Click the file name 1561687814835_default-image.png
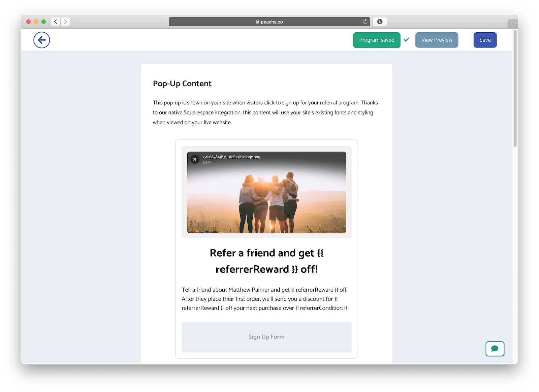 pyautogui.click(x=231, y=157)
